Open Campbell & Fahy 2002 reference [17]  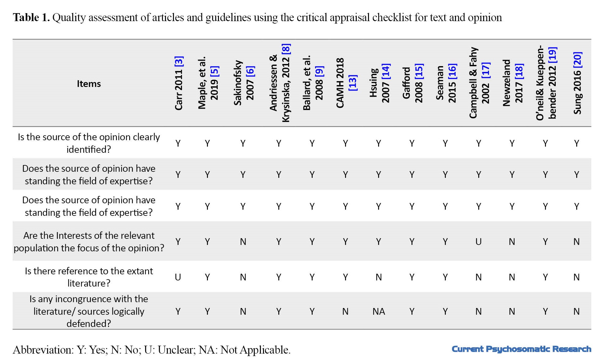click(486, 70)
